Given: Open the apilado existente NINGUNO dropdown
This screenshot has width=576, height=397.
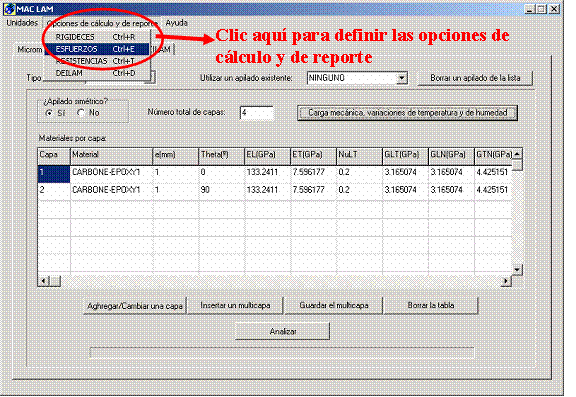Looking at the screenshot, I should pyautogui.click(x=402, y=78).
